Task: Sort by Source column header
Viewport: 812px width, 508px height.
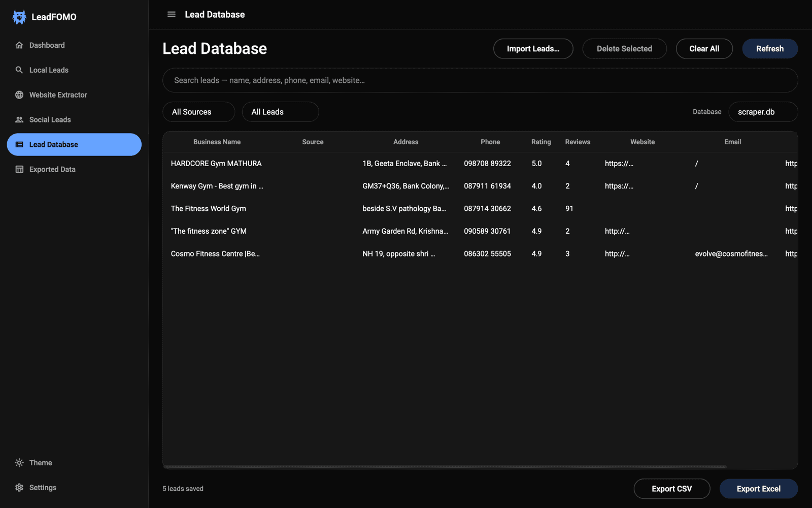Action: point(313,142)
